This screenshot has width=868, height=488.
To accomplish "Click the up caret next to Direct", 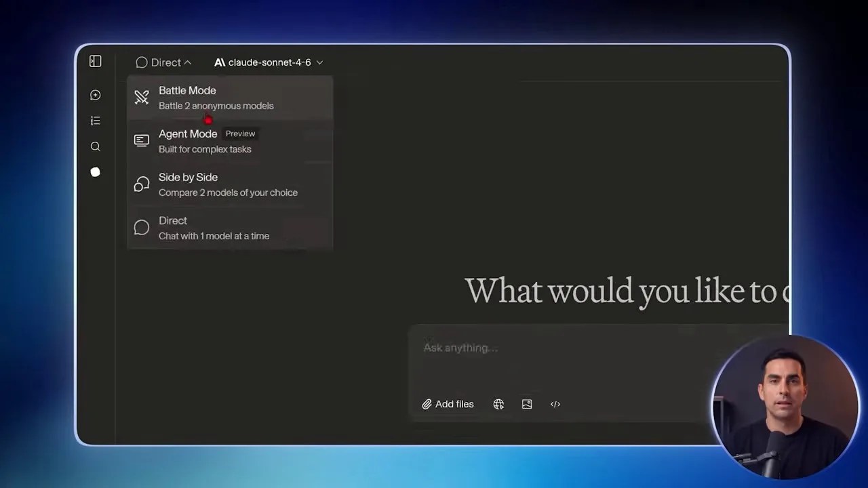I will click(x=188, y=62).
